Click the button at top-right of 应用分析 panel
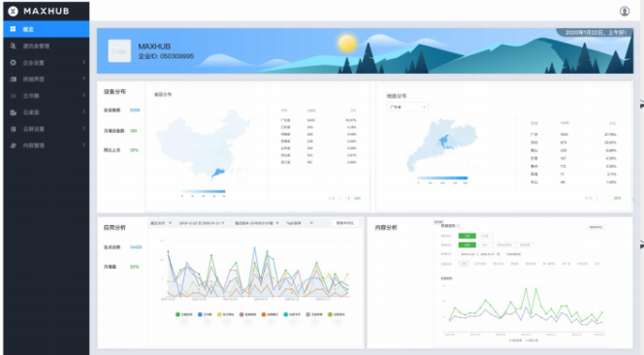This screenshot has height=355, width=644. click(x=344, y=223)
